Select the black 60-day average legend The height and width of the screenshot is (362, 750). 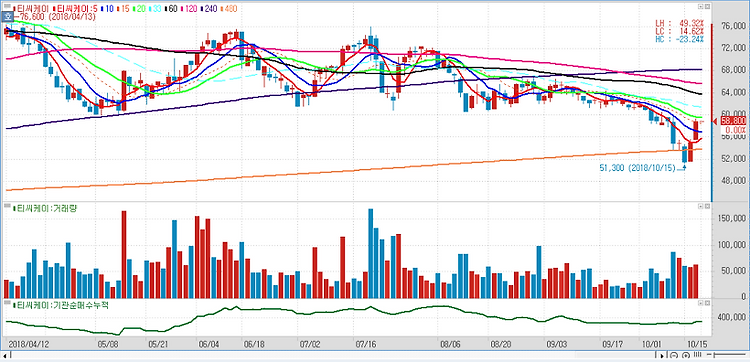[x=171, y=9]
